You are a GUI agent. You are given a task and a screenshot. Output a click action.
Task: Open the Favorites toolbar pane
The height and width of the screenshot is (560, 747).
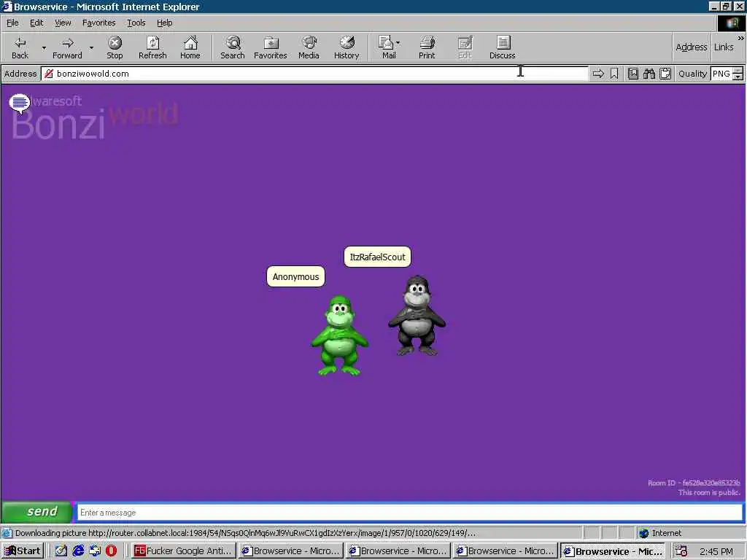tap(271, 47)
